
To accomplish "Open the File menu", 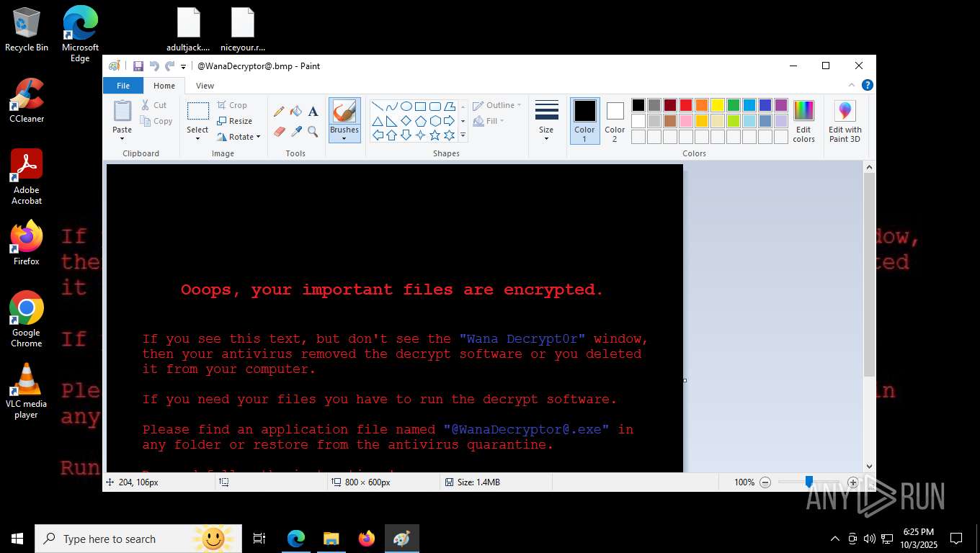I will [123, 86].
